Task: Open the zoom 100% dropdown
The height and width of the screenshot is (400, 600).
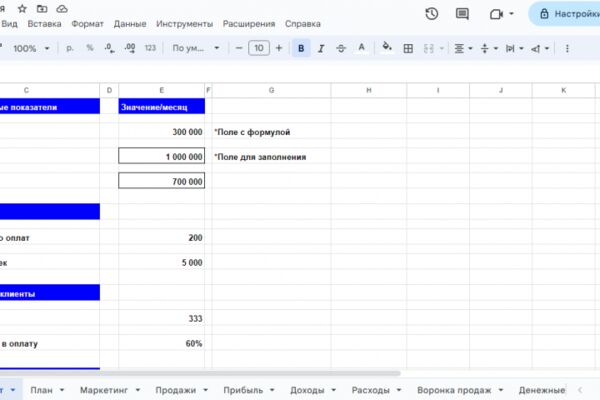Action: click(31, 48)
